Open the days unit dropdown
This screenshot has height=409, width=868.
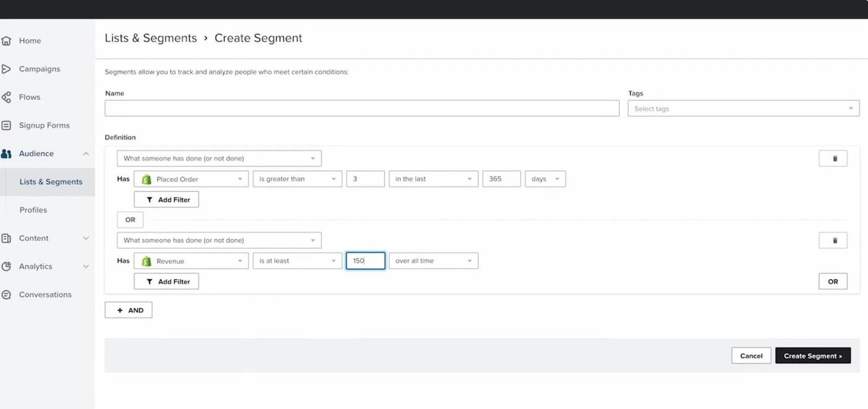[x=545, y=179]
